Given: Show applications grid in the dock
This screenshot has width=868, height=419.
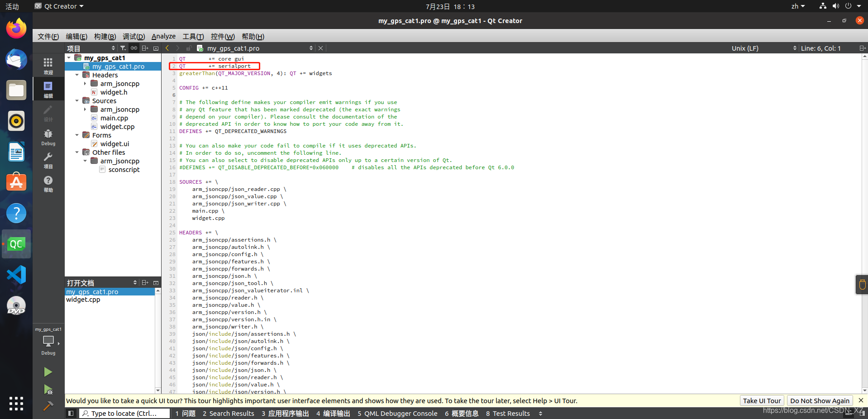Looking at the screenshot, I should coord(16,403).
